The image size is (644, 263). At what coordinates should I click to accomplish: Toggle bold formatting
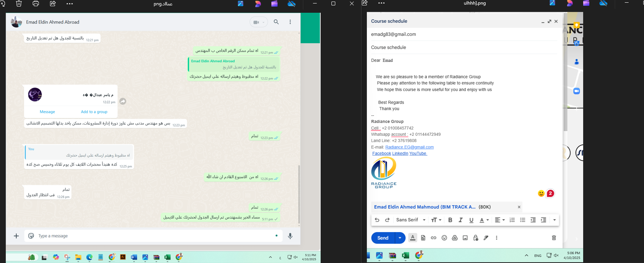point(450,220)
